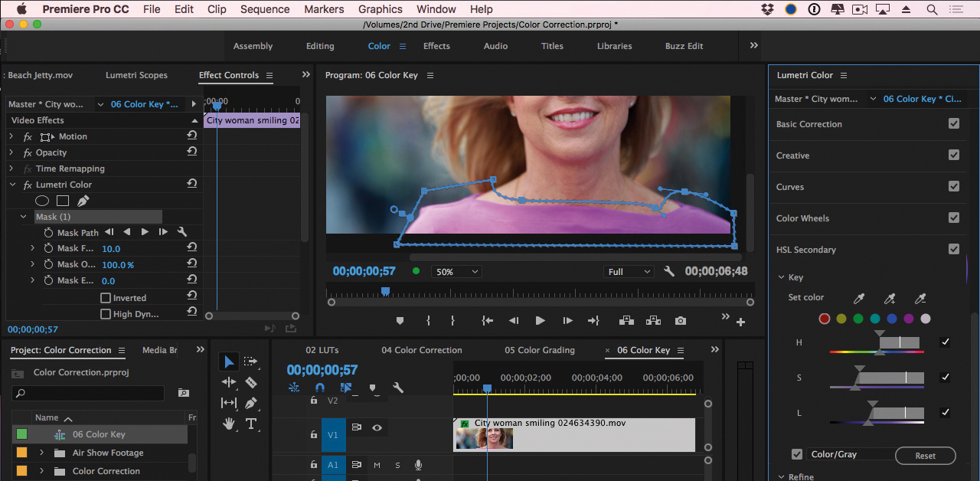Open timeline display settings wrench
Image resolution: width=980 pixels, height=481 pixels.
point(397,388)
